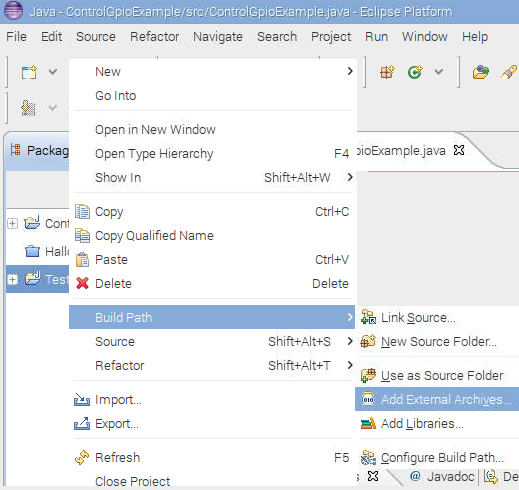Expand the Test project tree node
The width and height of the screenshot is (519, 490).
point(12,279)
